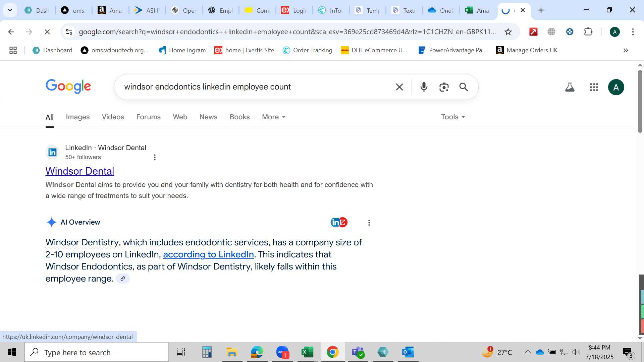Open Windows Start menu
The image size is (644, 362).
click(x=12, y=352)
